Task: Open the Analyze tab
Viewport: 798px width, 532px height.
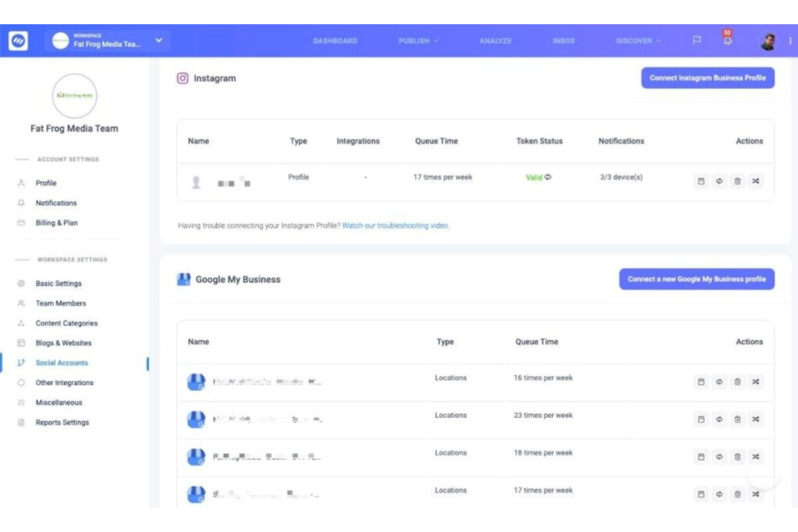Action: click(x=496, y=41)
